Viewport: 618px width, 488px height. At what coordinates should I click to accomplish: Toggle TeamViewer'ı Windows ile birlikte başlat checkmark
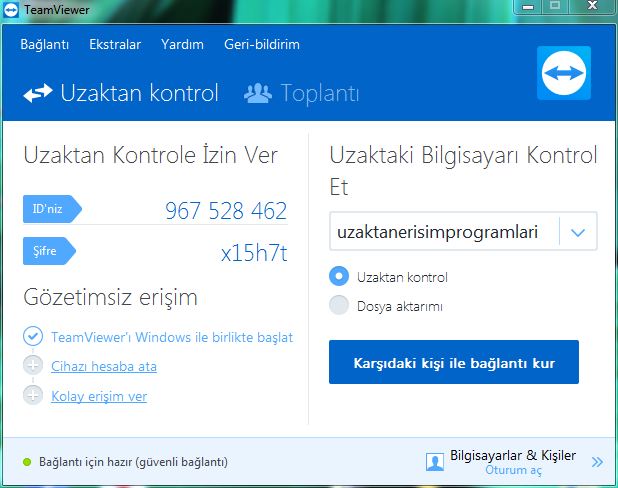33,336
